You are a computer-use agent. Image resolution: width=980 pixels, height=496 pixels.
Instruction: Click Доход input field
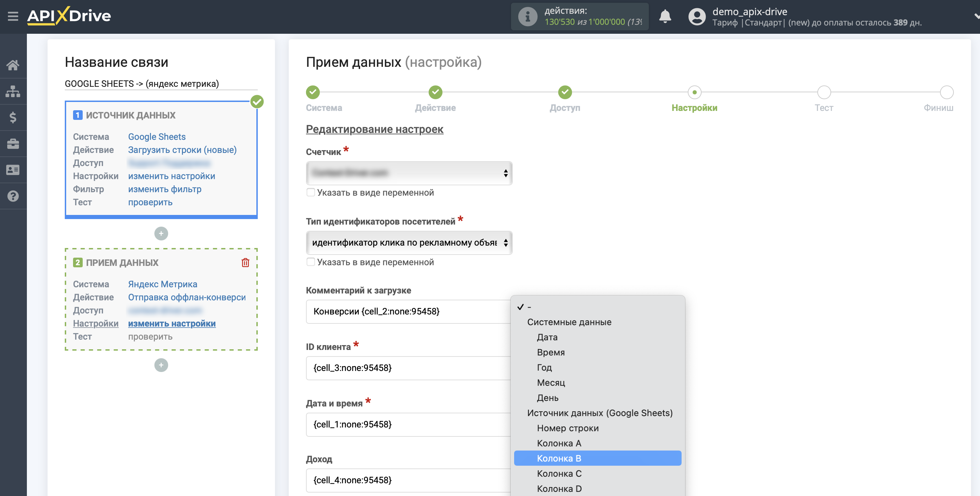(408, 480)
